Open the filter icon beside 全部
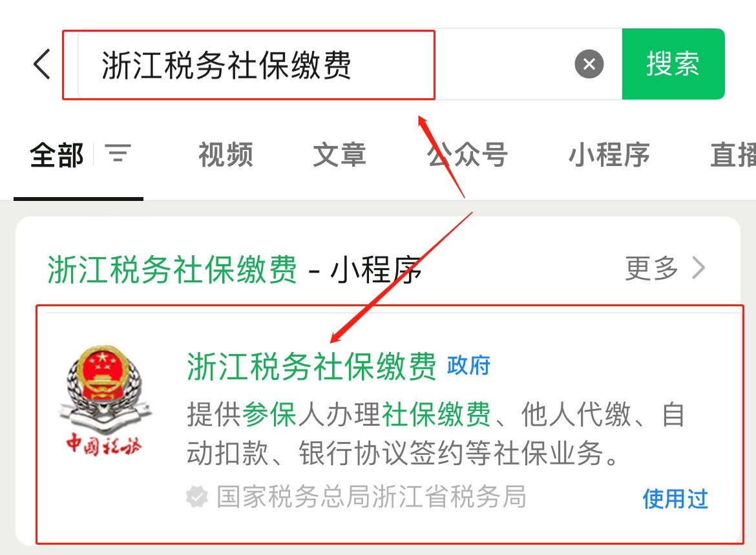 [x=118, y=153]
